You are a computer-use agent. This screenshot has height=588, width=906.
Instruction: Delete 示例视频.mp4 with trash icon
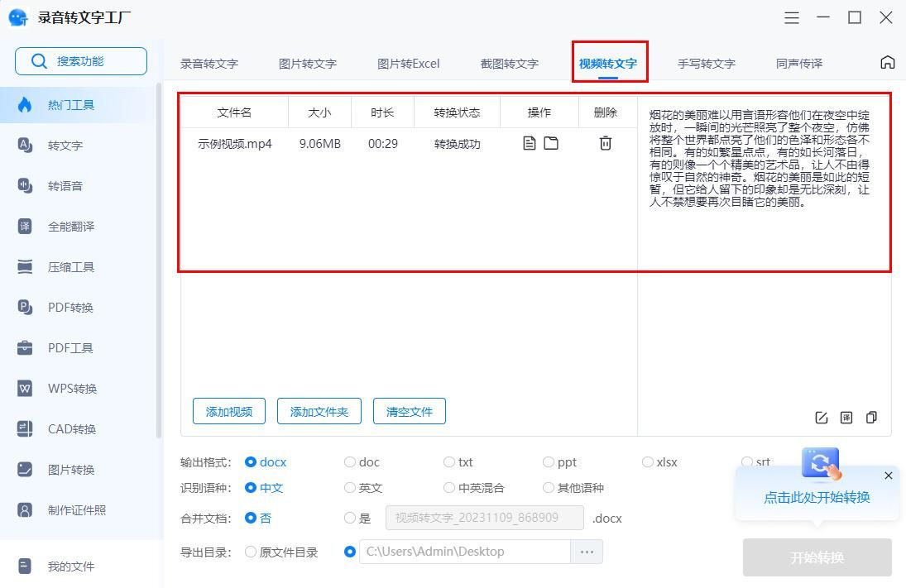(606, 143)
